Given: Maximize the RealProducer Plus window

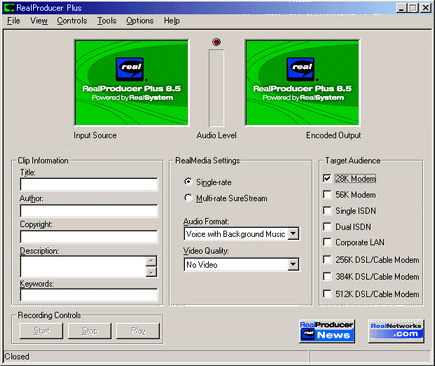Looking at the screenshot, I should point(413,8).
